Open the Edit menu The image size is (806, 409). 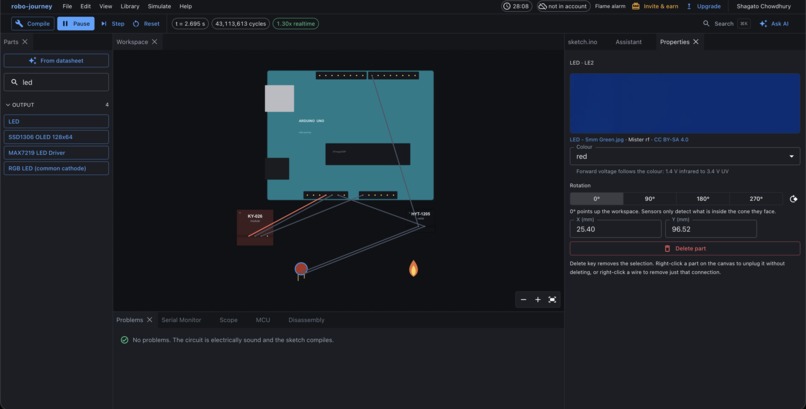coord(85,6)
